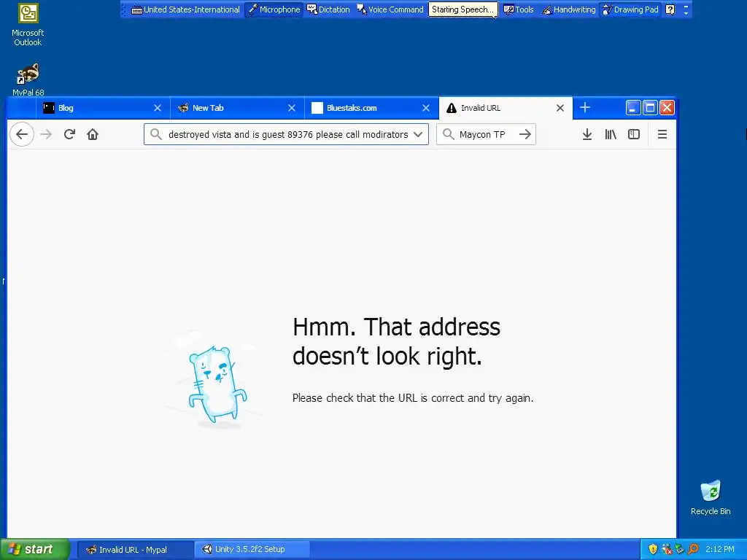Screen dimensions: 747x560
Task: Open the Library bookmarks menu
Action: (x=611, y=134)
